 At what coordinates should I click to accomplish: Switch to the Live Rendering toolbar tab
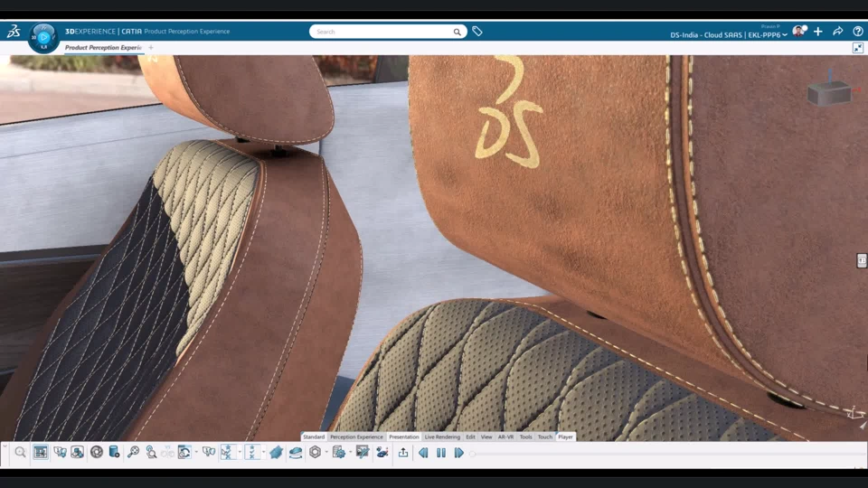click(x=442, y=437)
